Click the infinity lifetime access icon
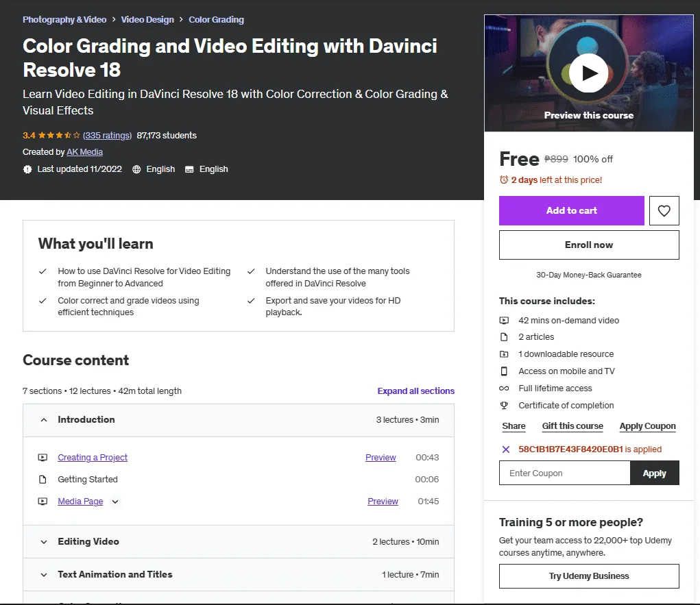 point(504,388)
